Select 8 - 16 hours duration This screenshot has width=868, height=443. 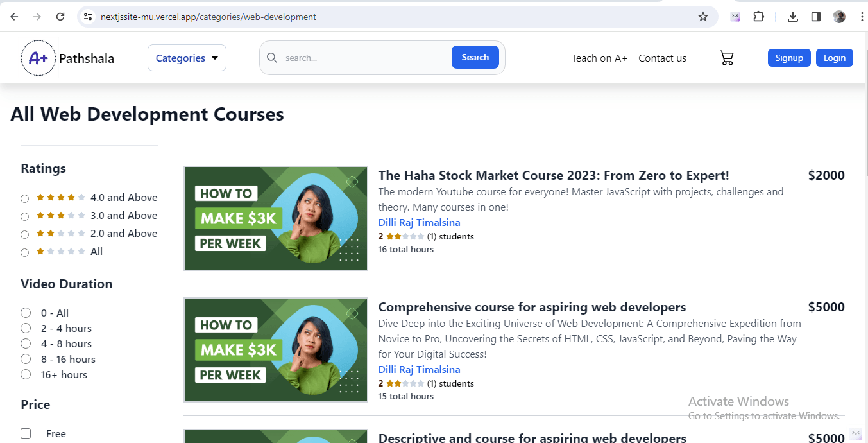coord(26,359)
